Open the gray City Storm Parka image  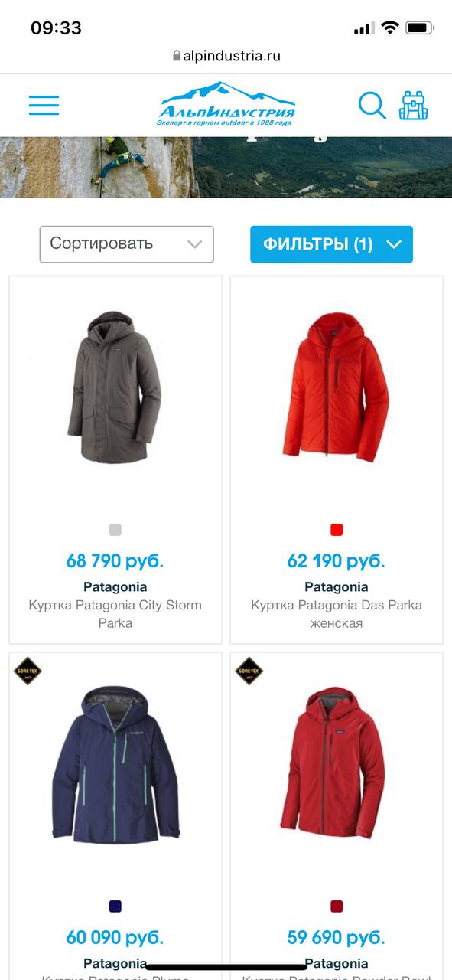(115, 387)
